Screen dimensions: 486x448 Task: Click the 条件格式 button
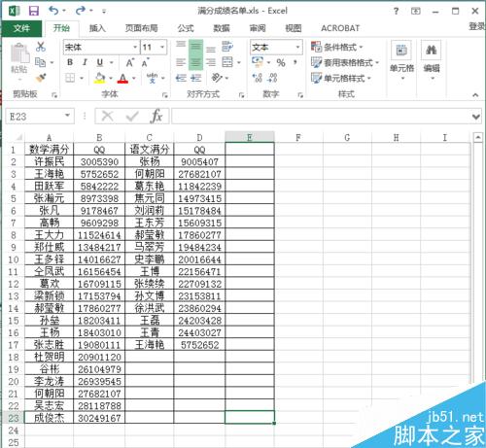[337, 48]
